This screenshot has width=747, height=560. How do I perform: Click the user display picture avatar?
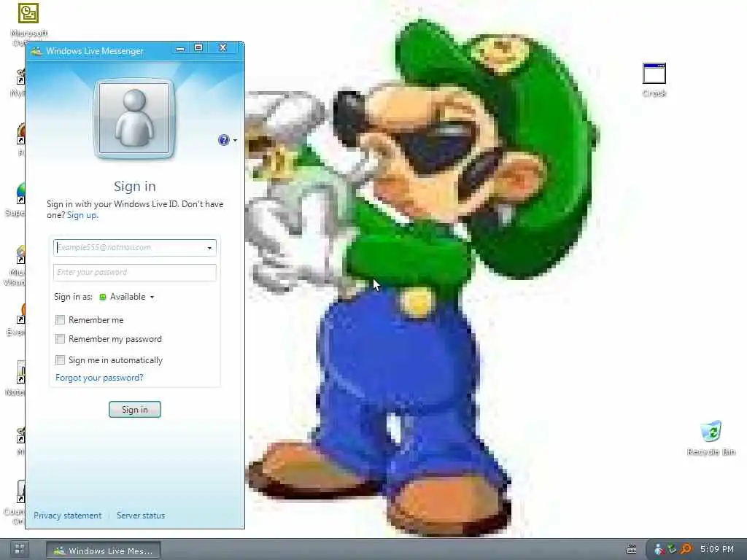134,119
